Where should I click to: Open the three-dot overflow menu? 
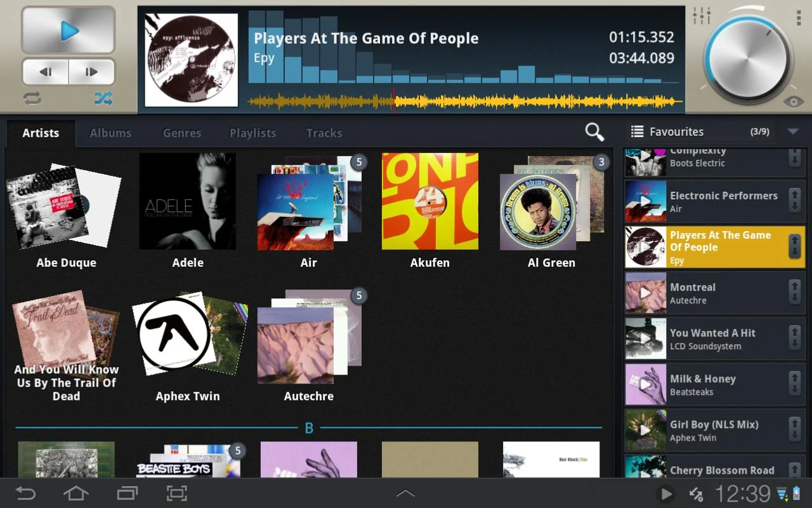[799, 18]
